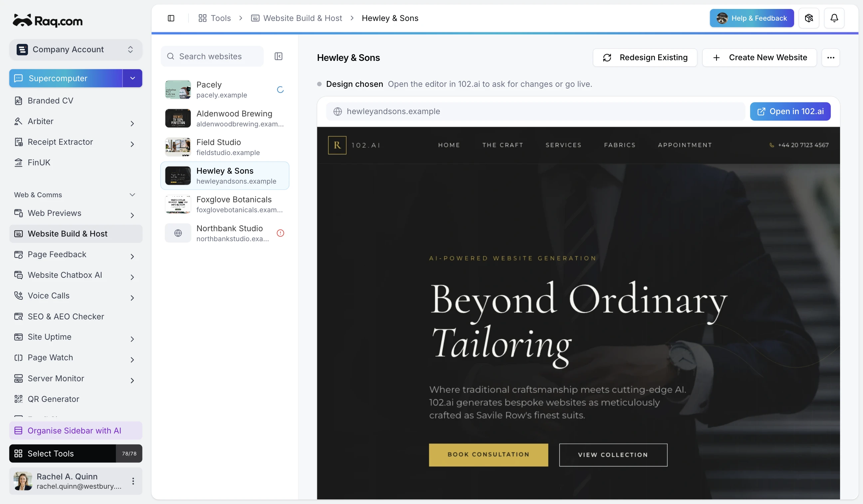Open Select Tools
Image resolution: width=863 pixels, height=504 pixels.
pyautogui.click(x=62, y=453)
